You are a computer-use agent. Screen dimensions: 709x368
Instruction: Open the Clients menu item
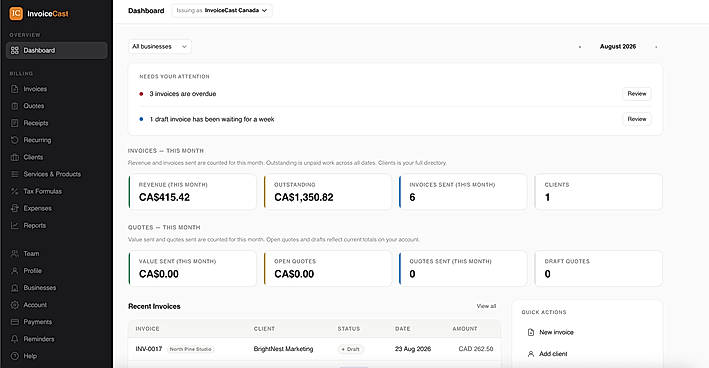(x=57, y=157)
